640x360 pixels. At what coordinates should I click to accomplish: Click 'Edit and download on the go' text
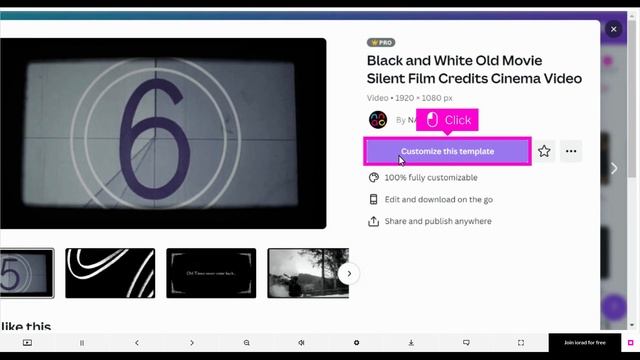point(439,200)
